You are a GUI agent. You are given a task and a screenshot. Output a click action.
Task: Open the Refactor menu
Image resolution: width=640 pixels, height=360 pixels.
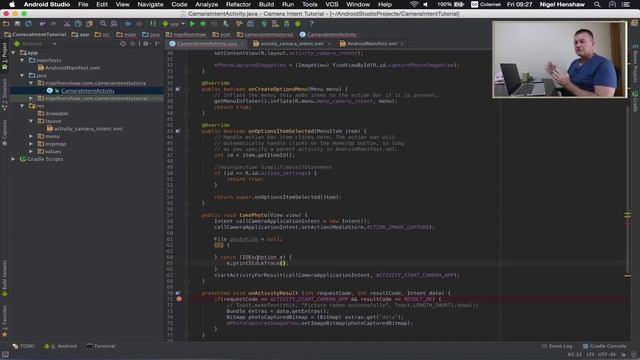coord(238,4)
